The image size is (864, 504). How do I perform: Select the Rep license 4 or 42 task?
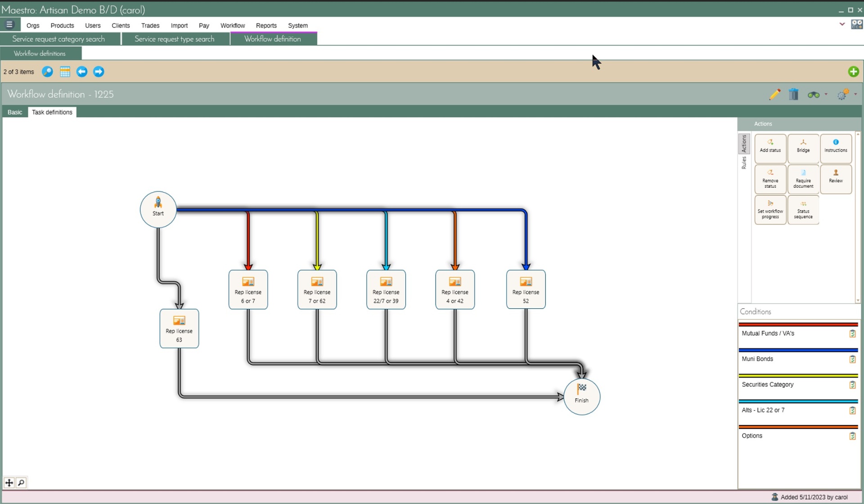(x=454, y=289)
